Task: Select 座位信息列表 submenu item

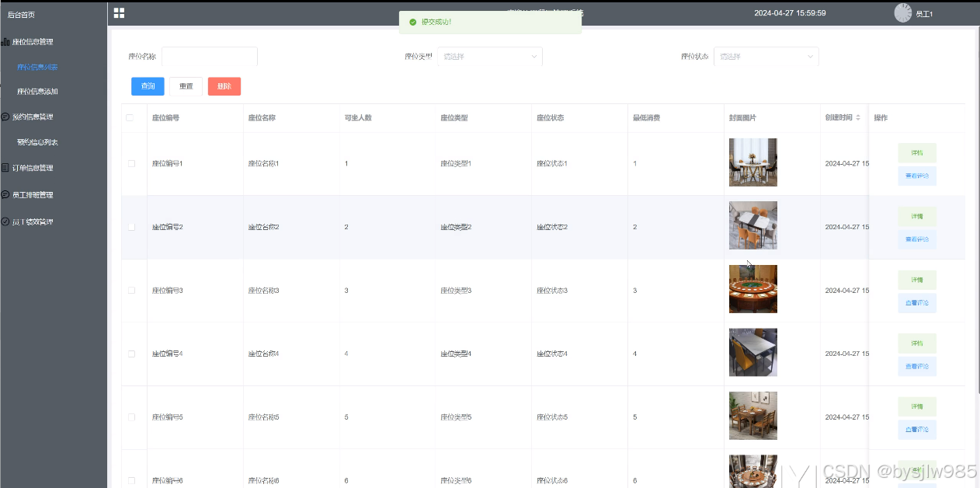Action: click(x=37, y=67)
